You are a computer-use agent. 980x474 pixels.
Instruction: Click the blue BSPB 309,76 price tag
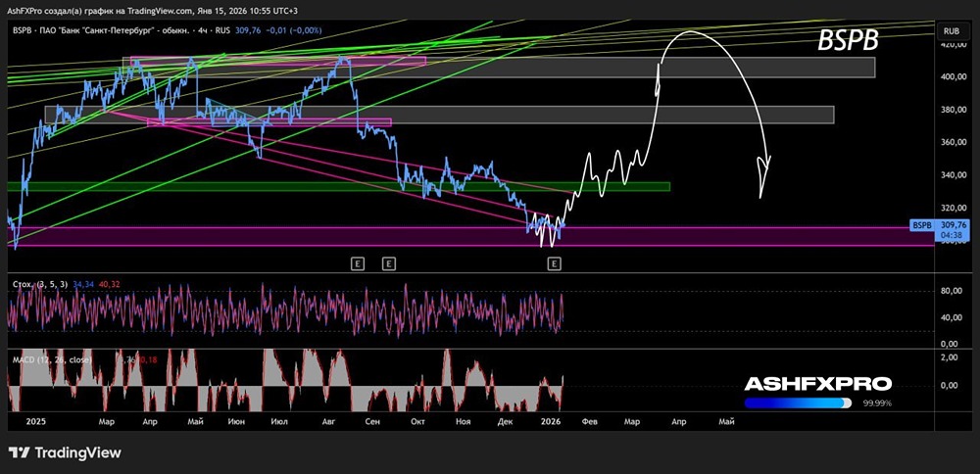pyautogui.click(x=941, y=229)
